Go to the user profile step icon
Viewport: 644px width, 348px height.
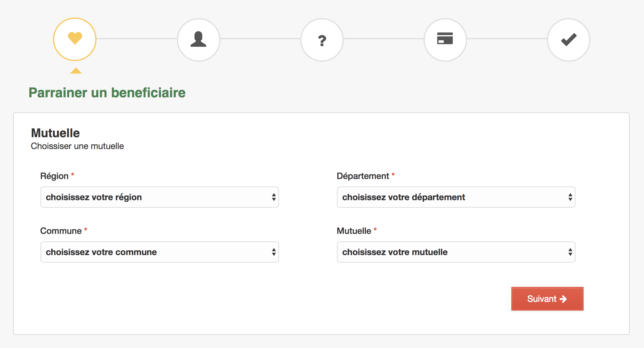click(198, 40)
